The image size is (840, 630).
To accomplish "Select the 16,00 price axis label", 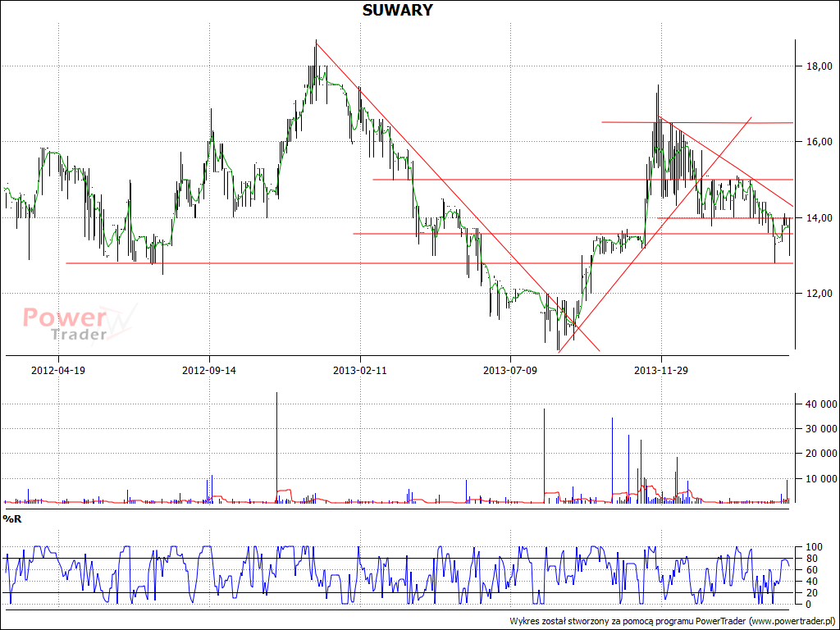I will (x=819, y=142).
